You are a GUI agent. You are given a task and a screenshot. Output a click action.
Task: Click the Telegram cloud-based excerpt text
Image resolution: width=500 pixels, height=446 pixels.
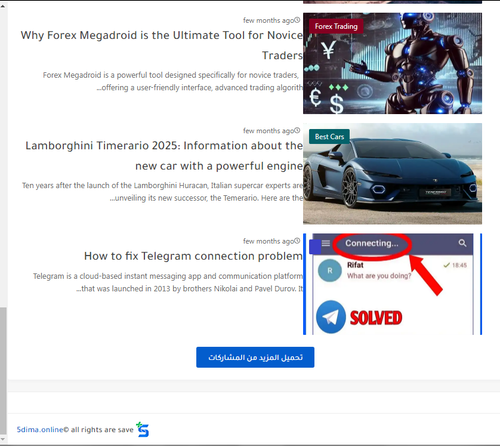pyautogui.click(x=168, y=282)
